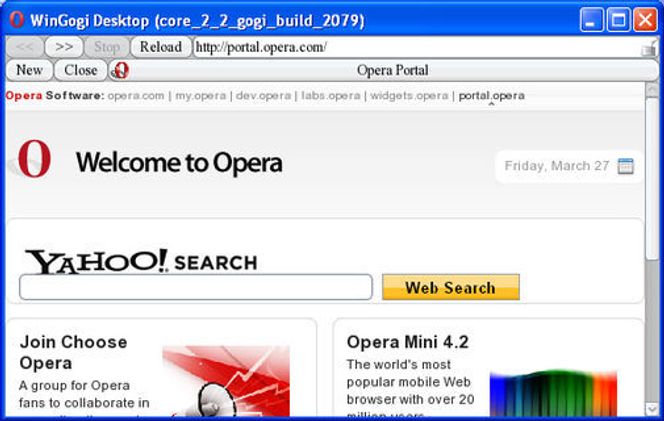
Task: Click the back (<<) navigation button
Action: 25,47
